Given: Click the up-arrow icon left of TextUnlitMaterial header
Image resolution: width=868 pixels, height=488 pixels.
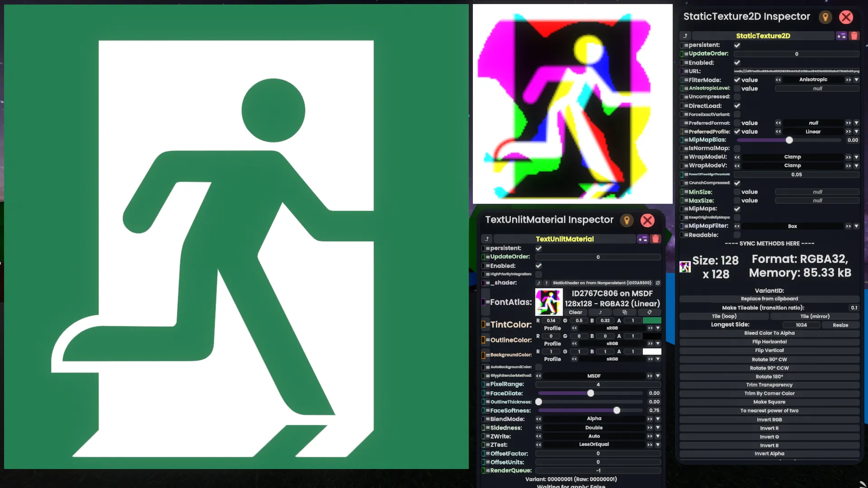Looking at the screenshot, I should [x=487, y=239].
